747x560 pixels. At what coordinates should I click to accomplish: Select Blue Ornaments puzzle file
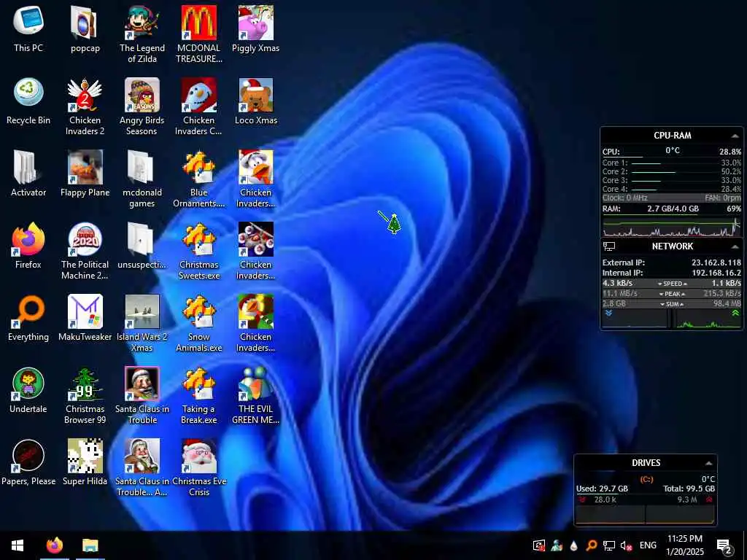[198, 179]
